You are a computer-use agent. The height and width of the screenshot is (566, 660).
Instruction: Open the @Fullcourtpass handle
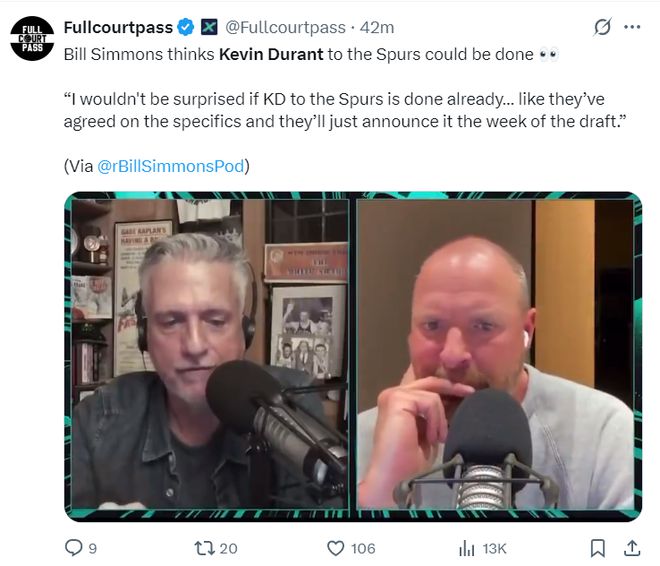[285, 27]
